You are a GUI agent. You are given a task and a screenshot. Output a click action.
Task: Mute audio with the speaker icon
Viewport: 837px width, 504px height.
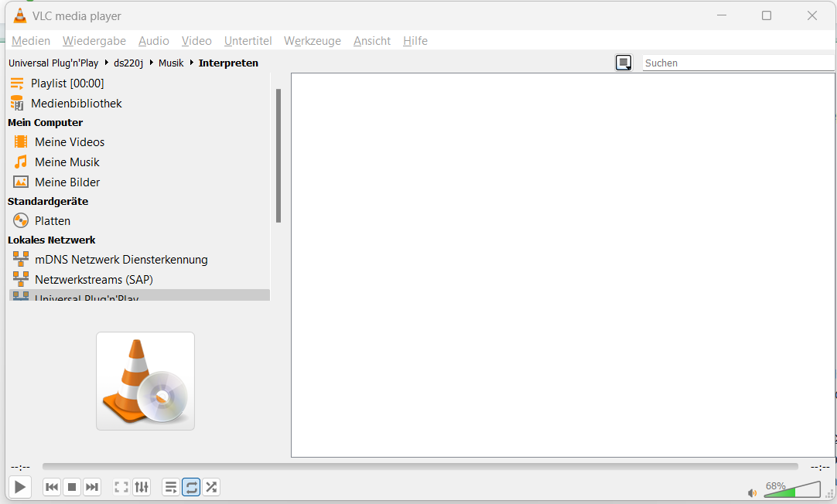pyautogui.click(x=752, y=493)
